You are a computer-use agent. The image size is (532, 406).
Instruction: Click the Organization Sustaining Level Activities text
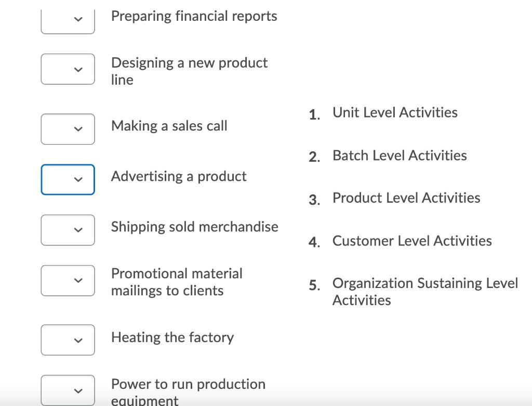coord(425,291)
